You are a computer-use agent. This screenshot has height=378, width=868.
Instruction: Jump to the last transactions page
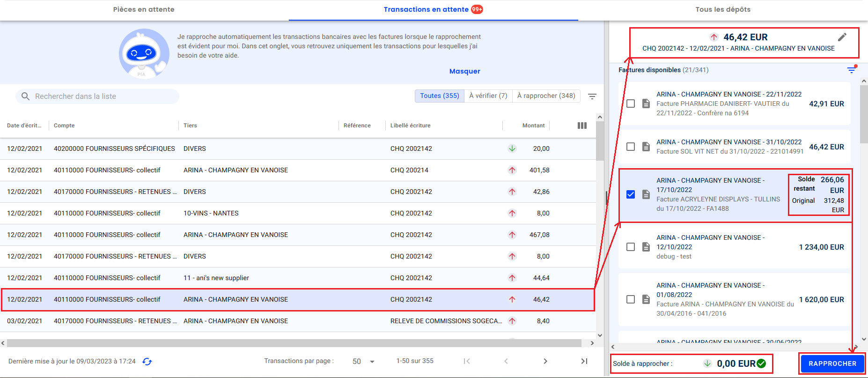coord(584,361)
